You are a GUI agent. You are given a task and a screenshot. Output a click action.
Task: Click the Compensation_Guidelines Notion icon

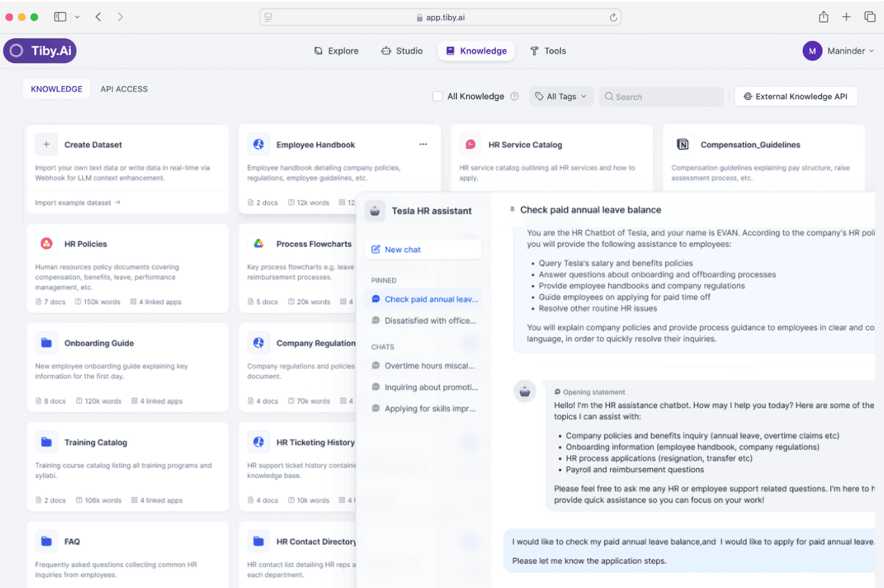pyautogui.click(x=683, y=144)
